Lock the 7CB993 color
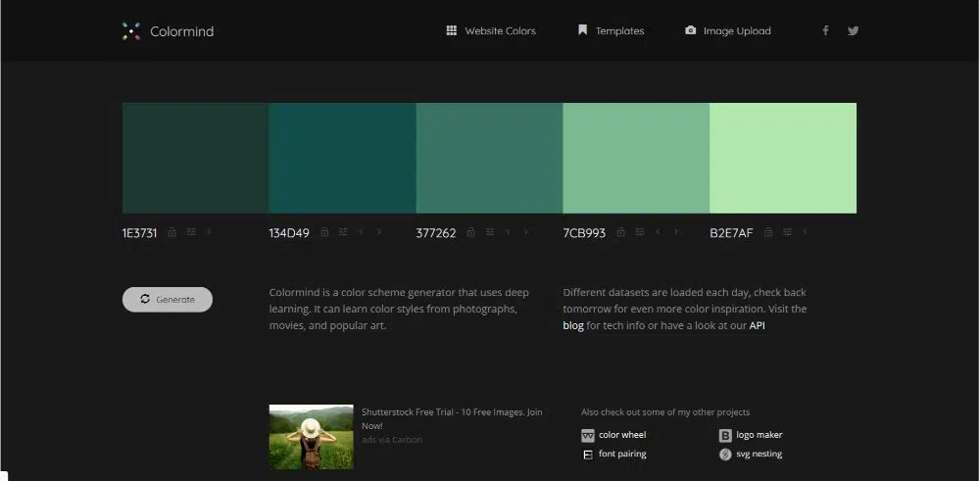Viewport: 980px width, 481px height. (621, 232)
